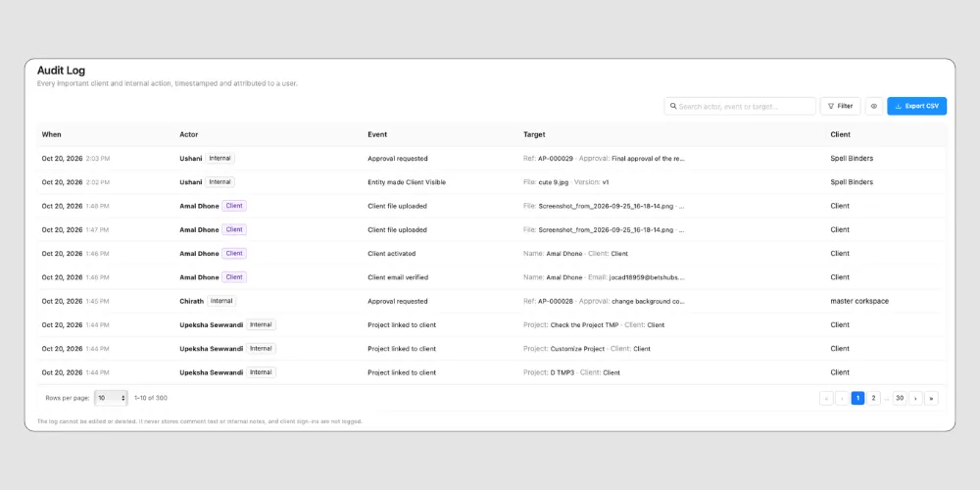The height and width of the screenshot is (490, 980).
Task: Click '1–10 of 300' row count text
Action: tap(151, 398)
